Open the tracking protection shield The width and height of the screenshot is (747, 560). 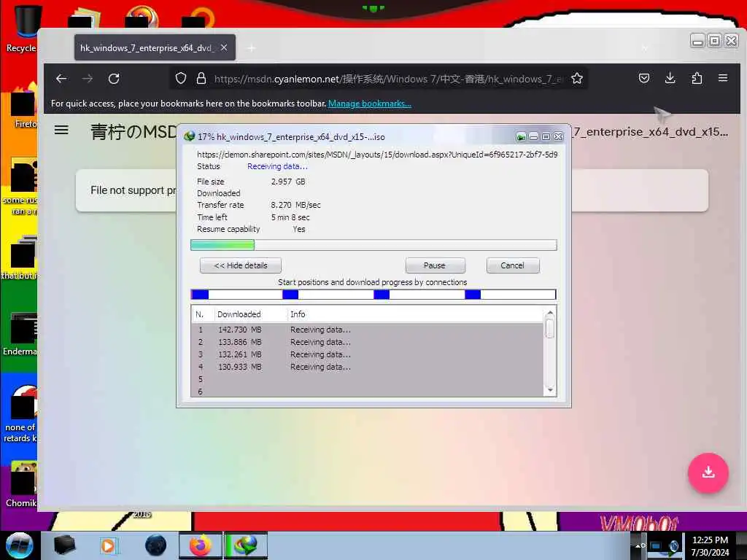point(181,78)
